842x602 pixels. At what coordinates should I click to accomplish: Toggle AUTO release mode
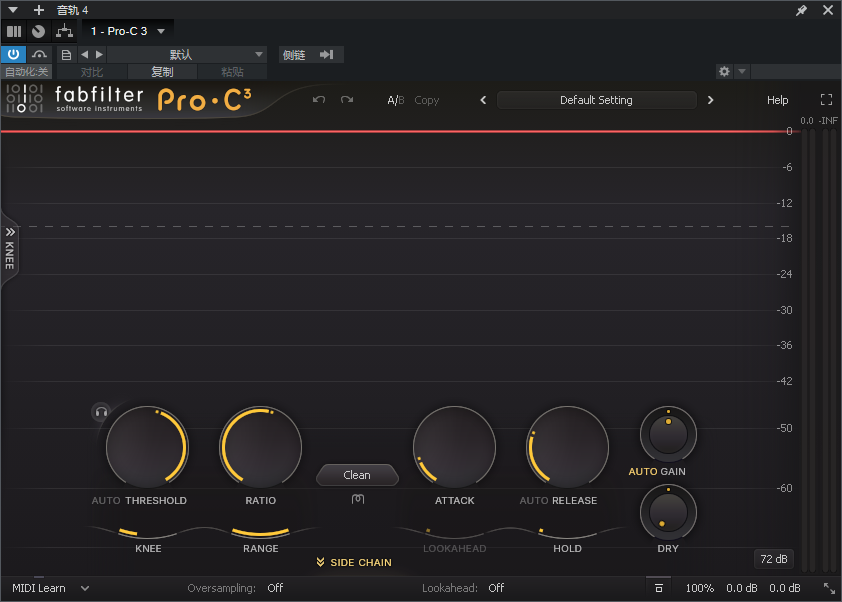(x=534, y=501)
